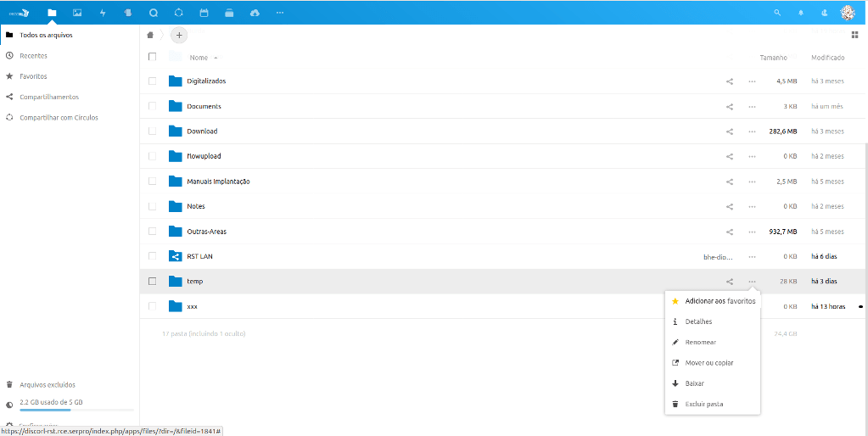Check the select-all files checkbox

153,57
